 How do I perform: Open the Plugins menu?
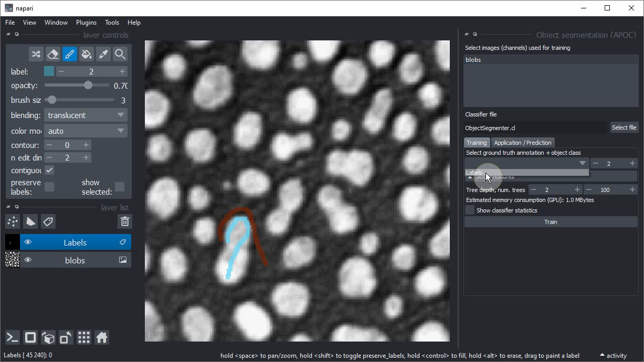86,23
